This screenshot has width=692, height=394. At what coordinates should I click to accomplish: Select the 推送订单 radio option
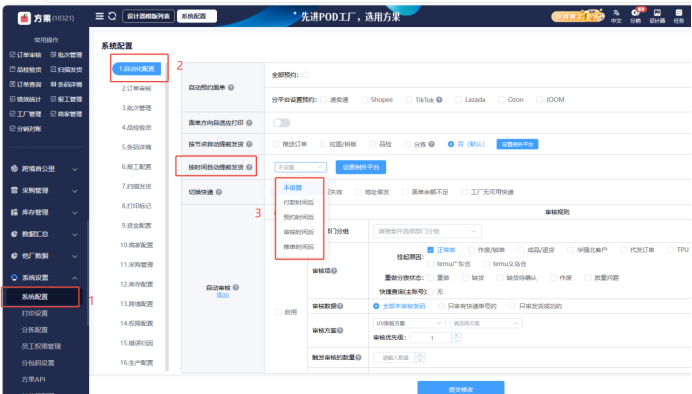276,144
